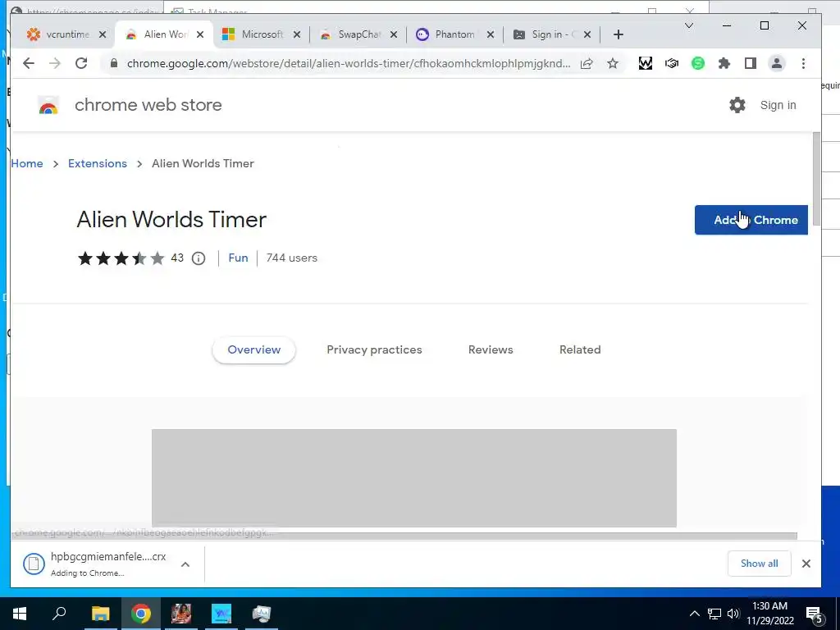The height and width of the screenshot is (630, 840).
Task: Expand options for the downloaded crx file
Action: pos(185,564)
